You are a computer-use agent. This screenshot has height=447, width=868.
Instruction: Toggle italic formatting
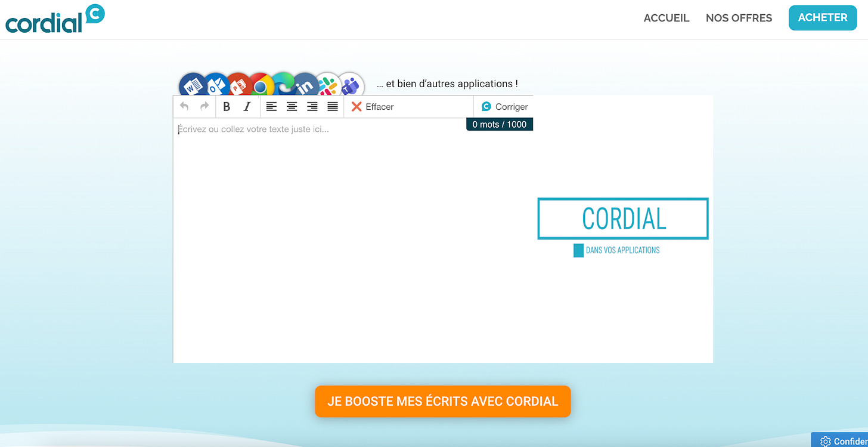pos(247,107)
